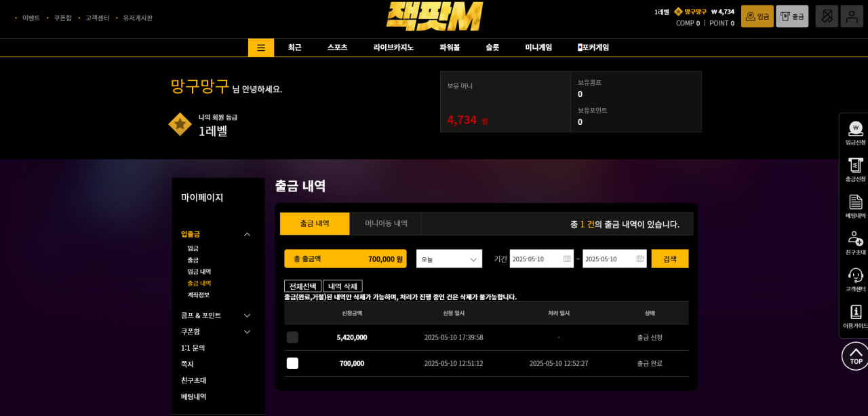This screenshot has height=416, width=868.
Task: Open the hamburger menu icon
Action: point(261,48)
